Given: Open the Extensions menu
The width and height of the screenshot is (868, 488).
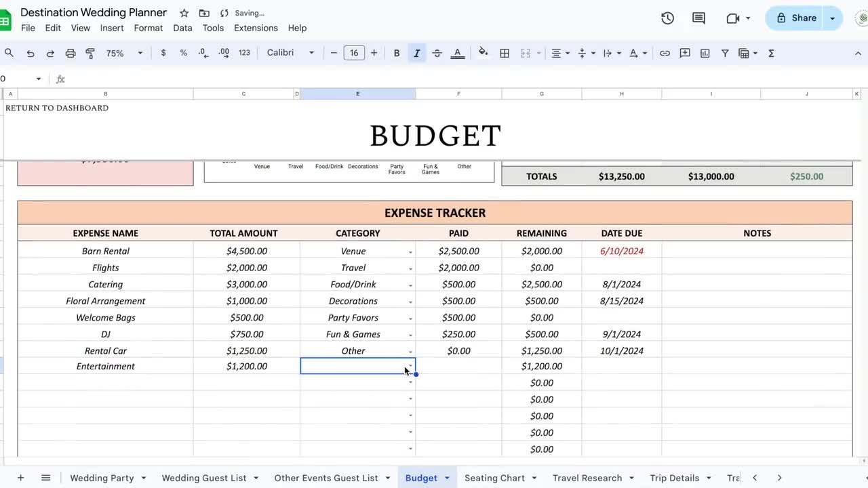Looking at the screenshot, I should pos(256,28).
